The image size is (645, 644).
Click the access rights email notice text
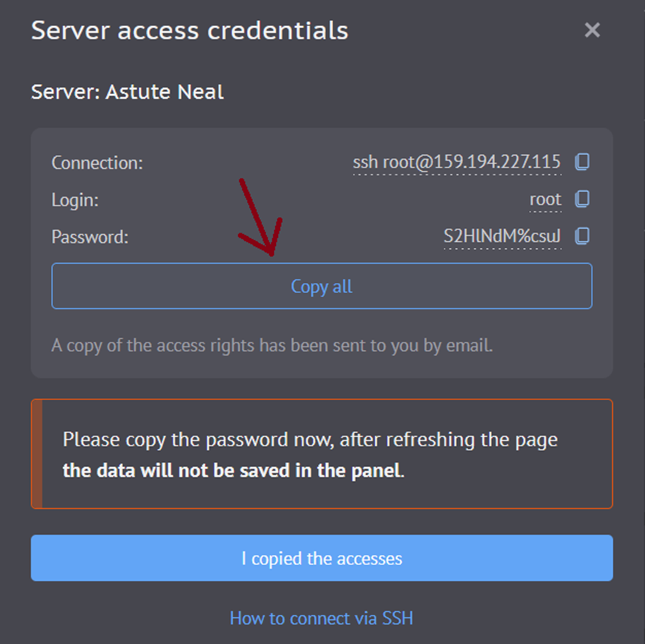pos(272,345)
